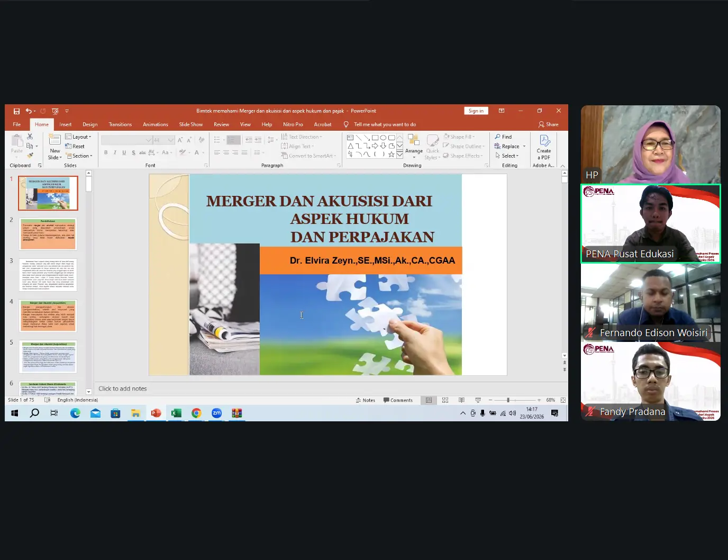Screen dimensions: 728x560
Task: Undo the last action
Action: click(x=29, y=111)
